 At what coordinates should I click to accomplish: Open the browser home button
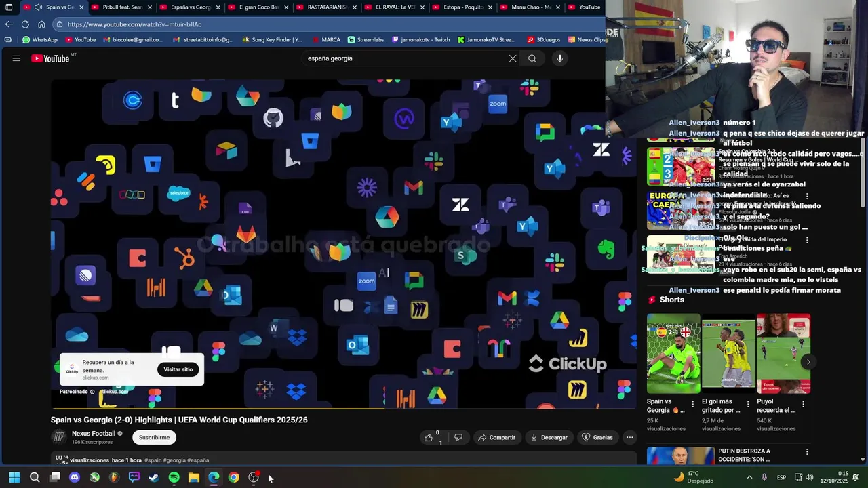(x=41, y=24)
